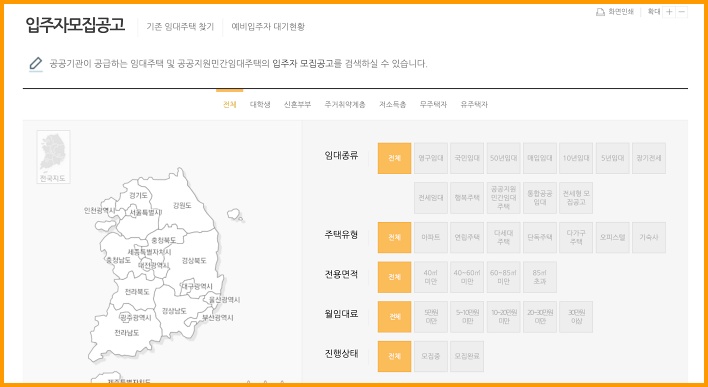
Task: Switch to the 신혼부부 tab
Action: [x=297, y=104]
